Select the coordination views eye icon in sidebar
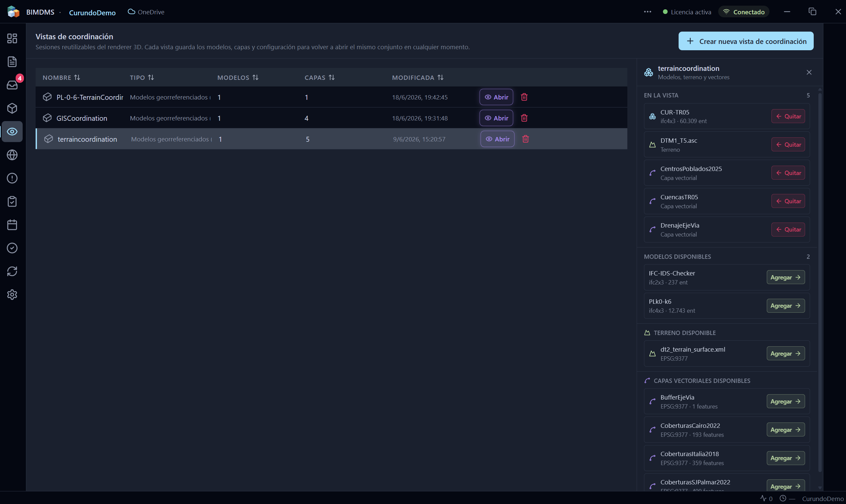This screenshot has height=504, width=846. (12, 131)
